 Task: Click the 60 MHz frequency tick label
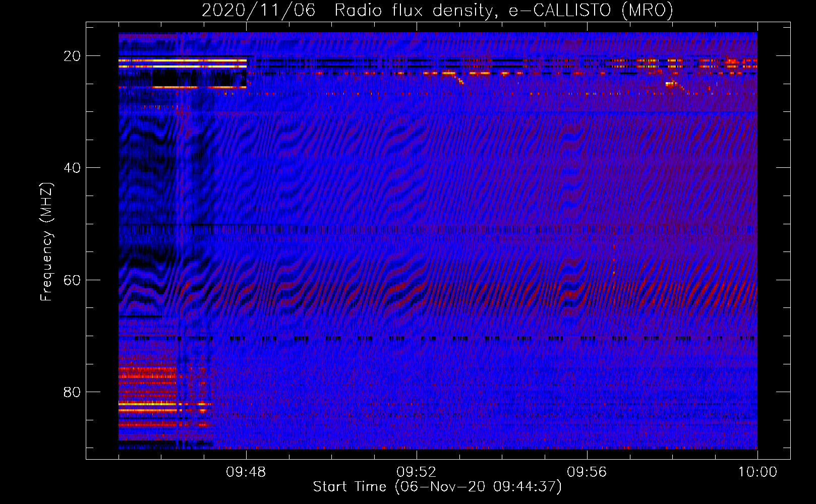point(72,280)
